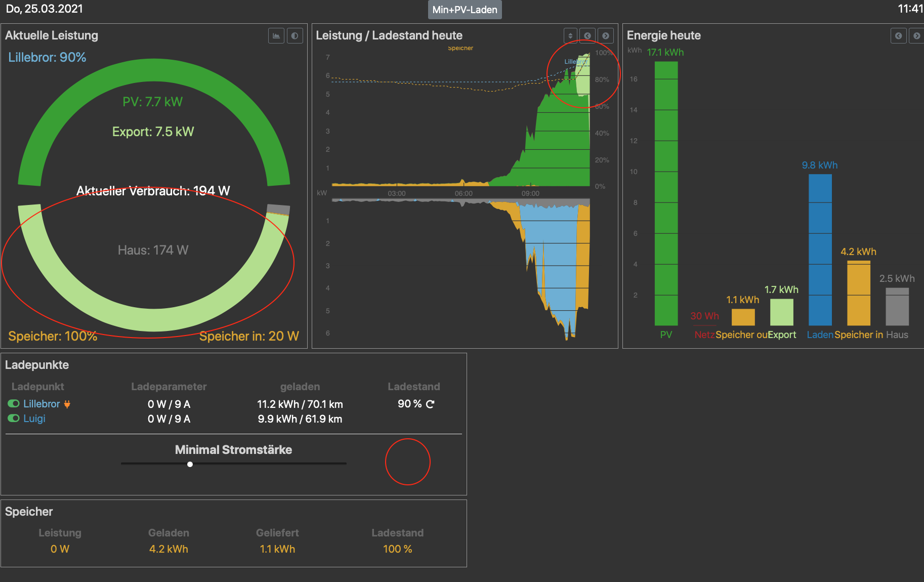Open Lillebror charge point settings link
Viewport: 924px width, 582px height.
pyautogui.click(x=41, y=404)
